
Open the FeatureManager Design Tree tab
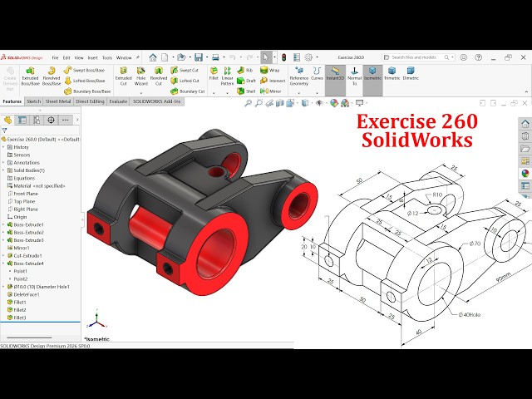[7, 120]
